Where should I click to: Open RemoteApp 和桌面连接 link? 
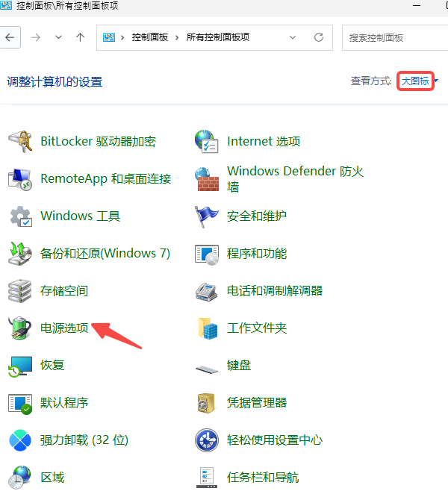tap(106, 179)
